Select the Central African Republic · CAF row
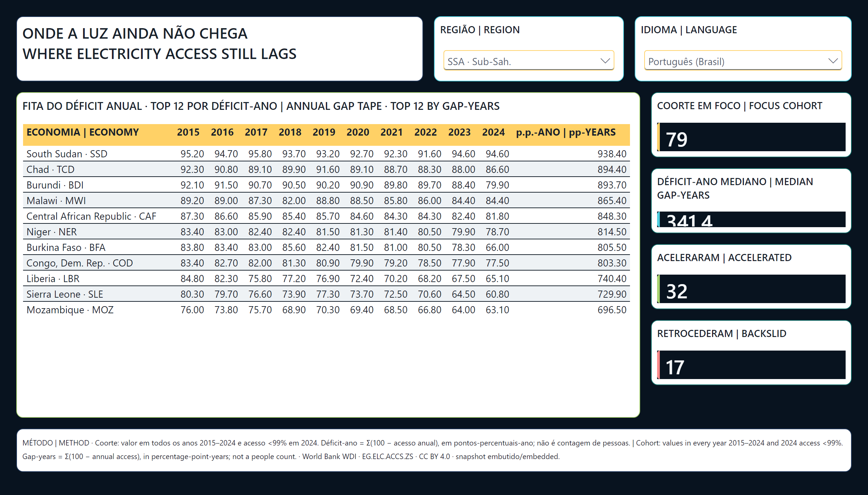The image size is (868, 495). coord(326,216)
